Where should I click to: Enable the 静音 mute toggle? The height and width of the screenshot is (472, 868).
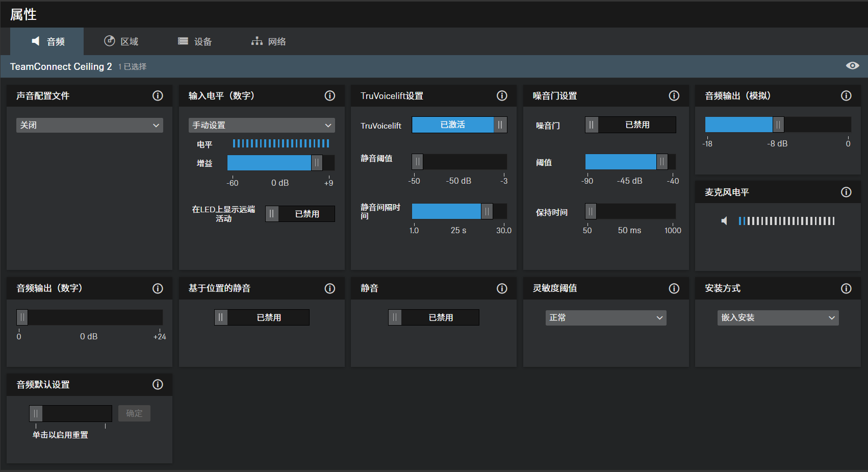pyautogui.click(x=433, y=317)
